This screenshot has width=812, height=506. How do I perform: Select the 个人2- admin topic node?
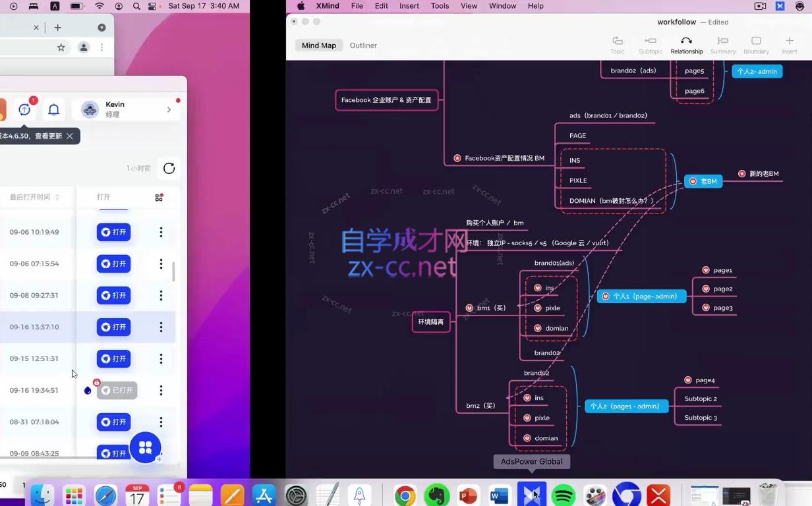pos(757,71)
